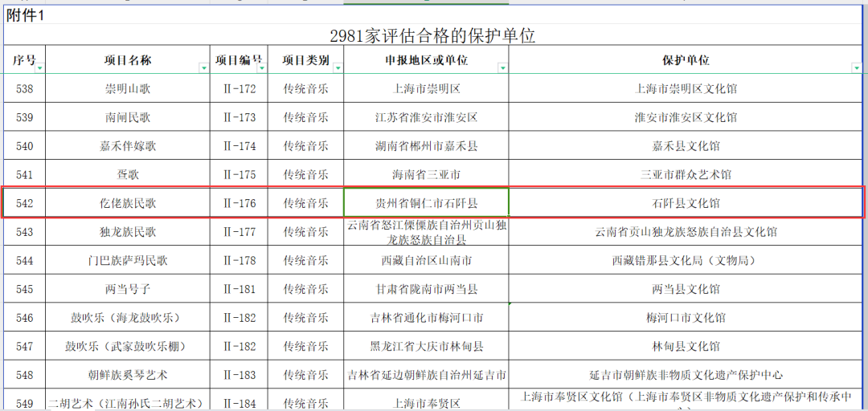Select the Ⅱ-176 project number cell
868x411 pixels.
tap(239, 203)
